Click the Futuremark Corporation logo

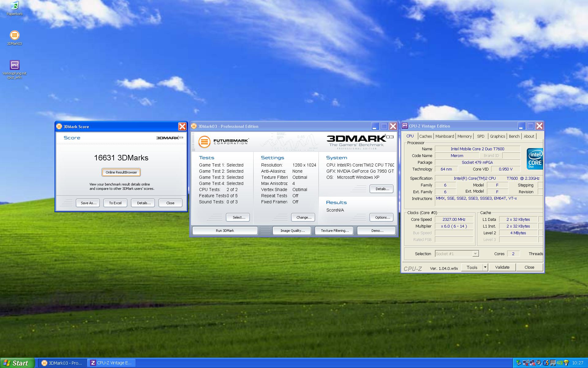tap(224, 142)
